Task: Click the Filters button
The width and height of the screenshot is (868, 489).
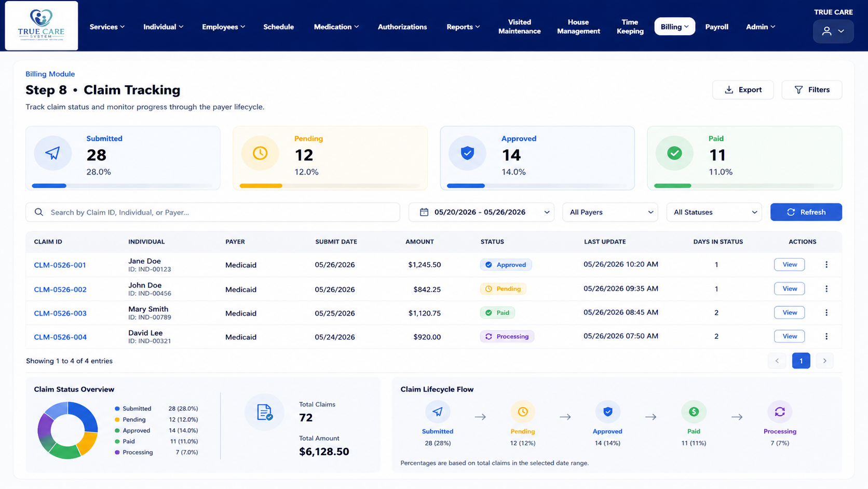Action: (x=811, y=89)
